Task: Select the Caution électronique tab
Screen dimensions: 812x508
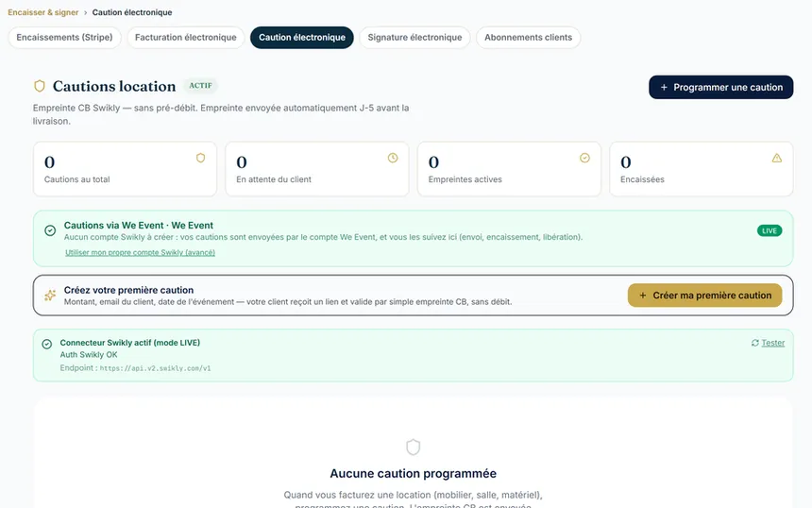Action: [302, 37]
